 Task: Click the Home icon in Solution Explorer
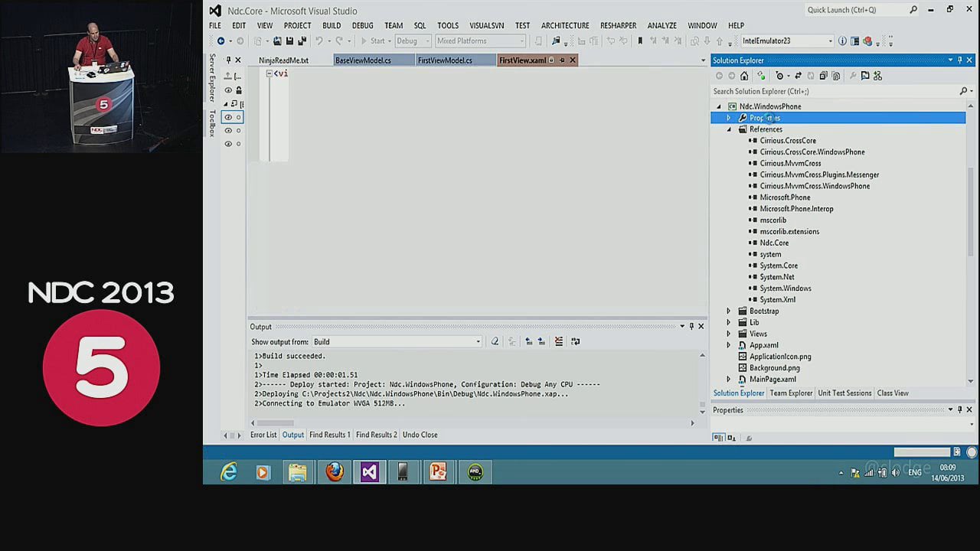coord(744,76)
